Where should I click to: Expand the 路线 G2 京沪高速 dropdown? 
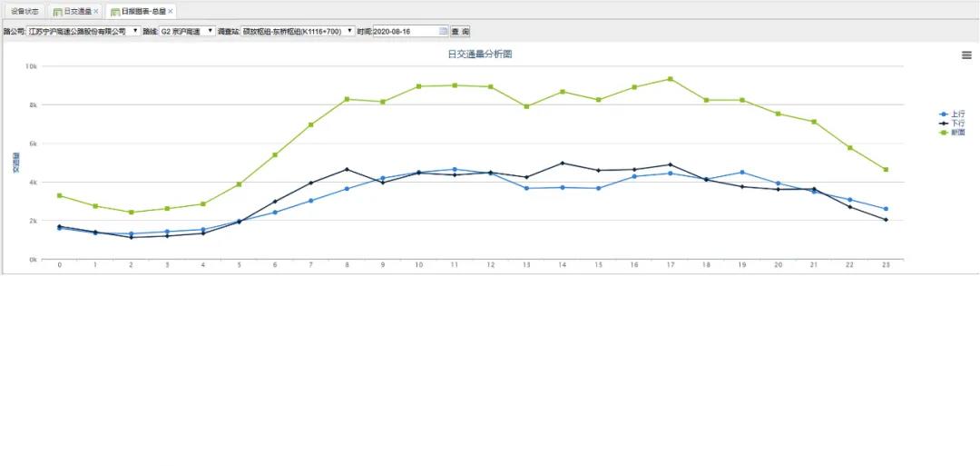pyautogui.click(x=211, y=31)
